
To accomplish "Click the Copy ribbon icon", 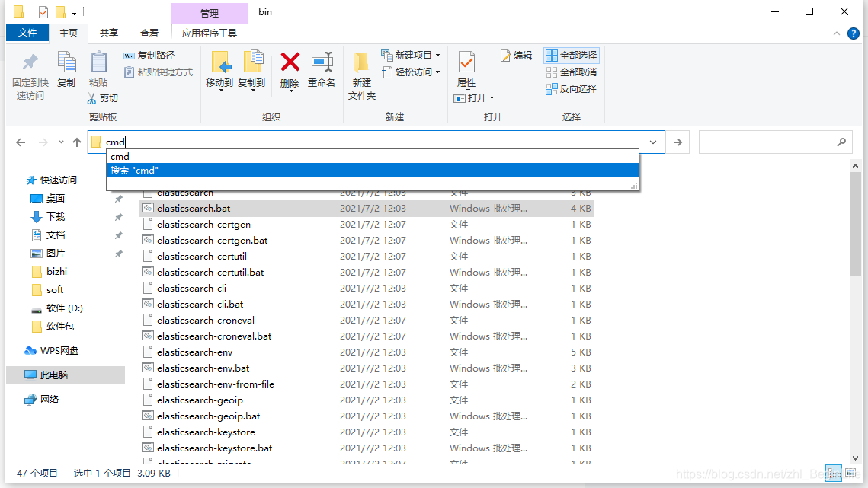I will point(66,62).
